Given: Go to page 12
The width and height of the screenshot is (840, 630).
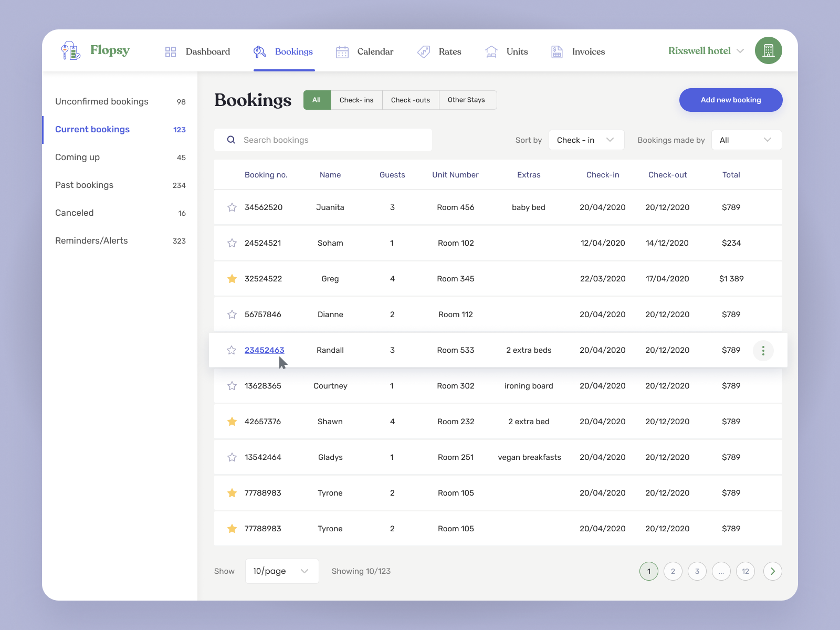Looking at the screenshot, I should click(745, 571).
